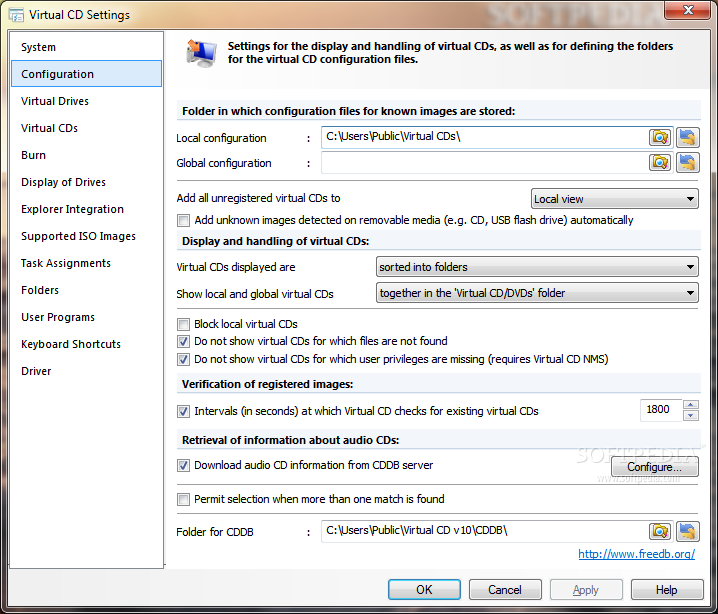Click the Local configuration path field
This screenshot has width=718, height=614.
tap(484, 137)
